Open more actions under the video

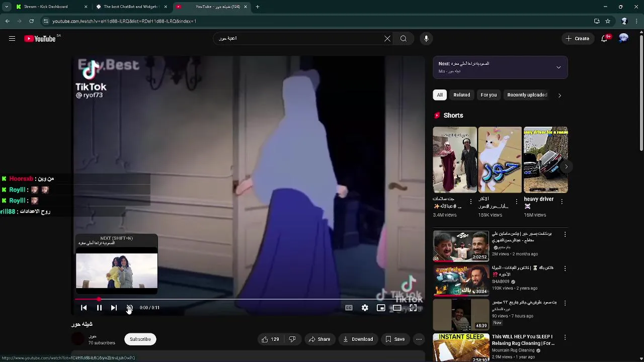[419, 339]
